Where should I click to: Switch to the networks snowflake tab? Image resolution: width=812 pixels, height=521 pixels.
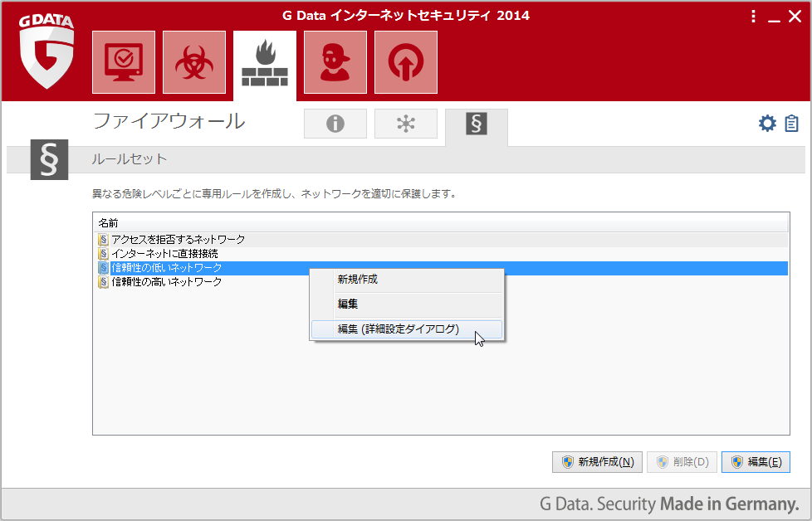click(x=405, y=124)
